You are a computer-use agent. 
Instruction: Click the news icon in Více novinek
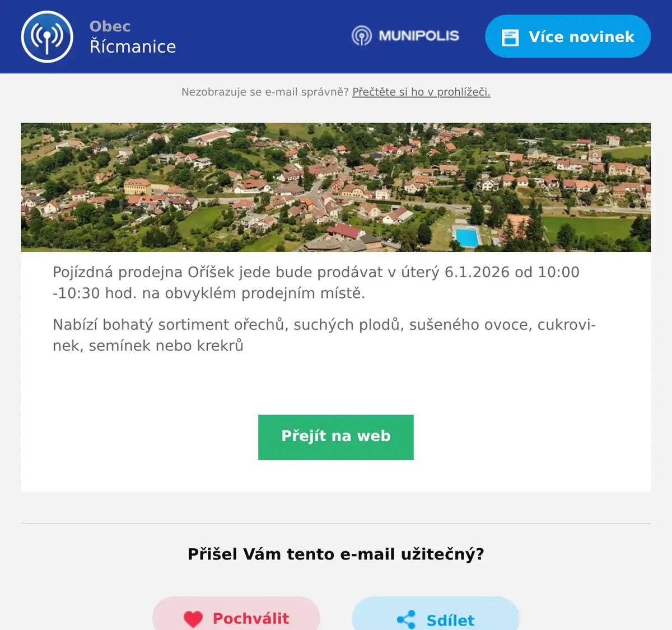coord(510,38)
